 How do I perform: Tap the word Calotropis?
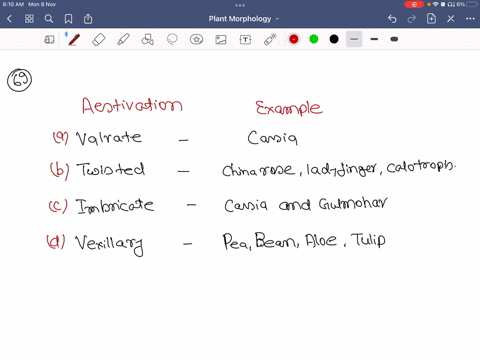tap(421, 166)
